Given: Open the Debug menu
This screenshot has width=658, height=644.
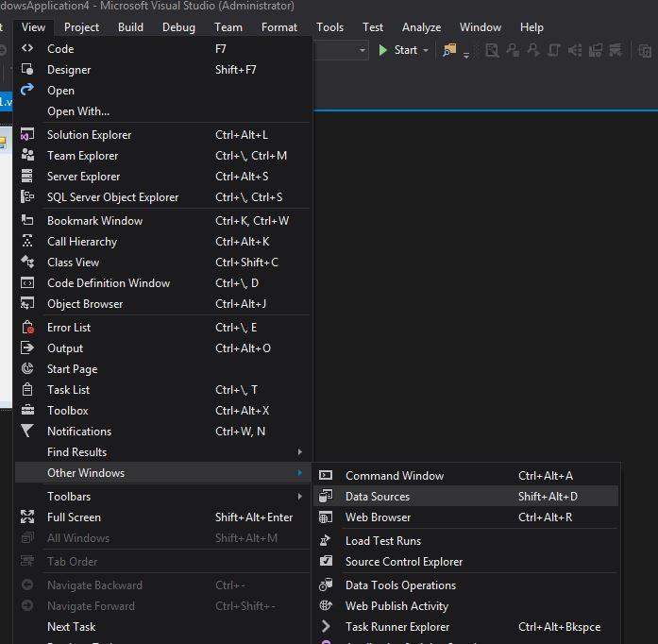Looking at the screenshot, I should coord(178,27).
